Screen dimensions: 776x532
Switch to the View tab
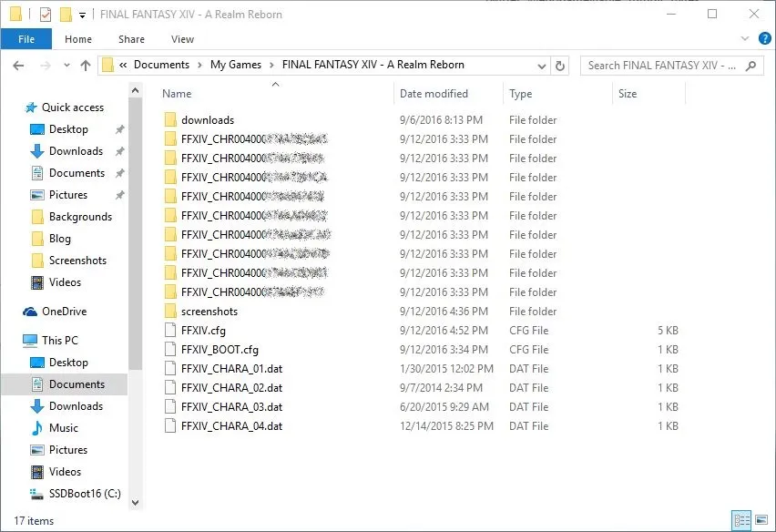pyautogui.click(x=183, y=39)
